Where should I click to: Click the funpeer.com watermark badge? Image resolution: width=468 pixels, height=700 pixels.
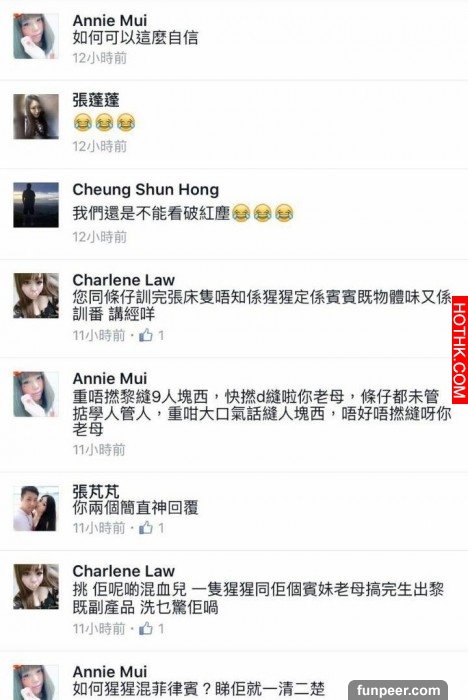point(398,690)
